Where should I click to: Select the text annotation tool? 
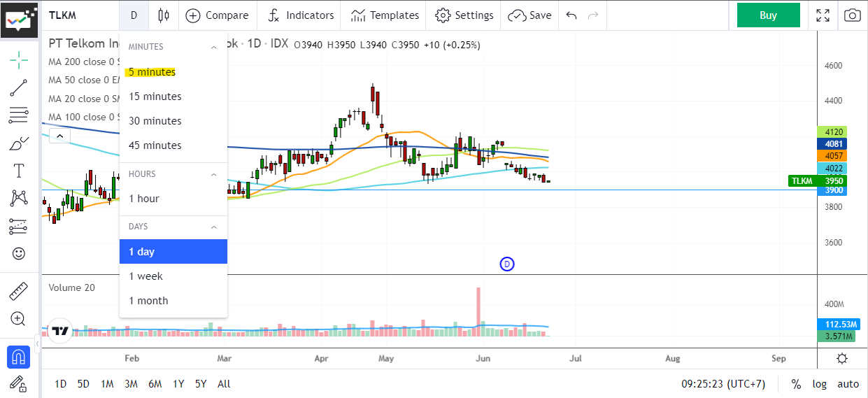pos(19,171)
